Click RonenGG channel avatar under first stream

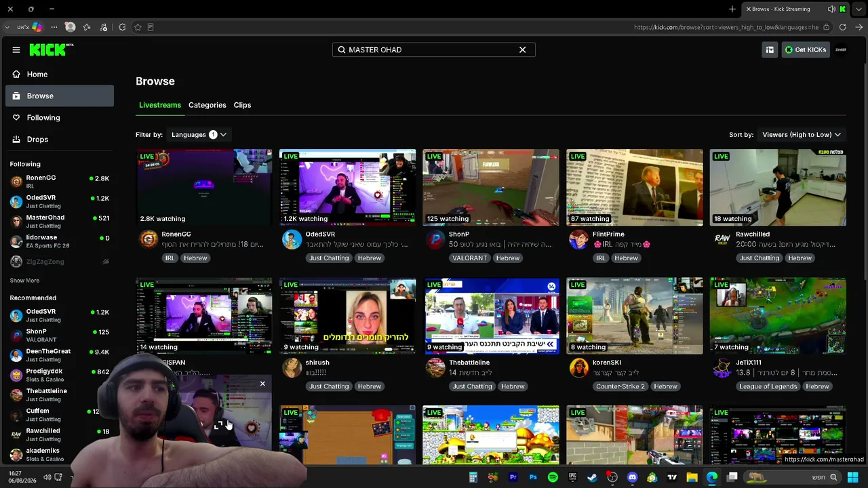coord(149,239)
